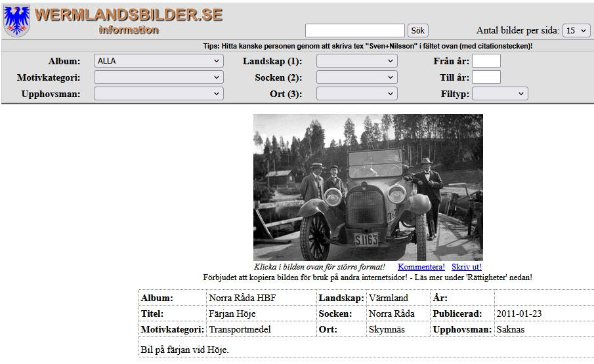Open the Ort (3) dropdown

tap(356, 94)
